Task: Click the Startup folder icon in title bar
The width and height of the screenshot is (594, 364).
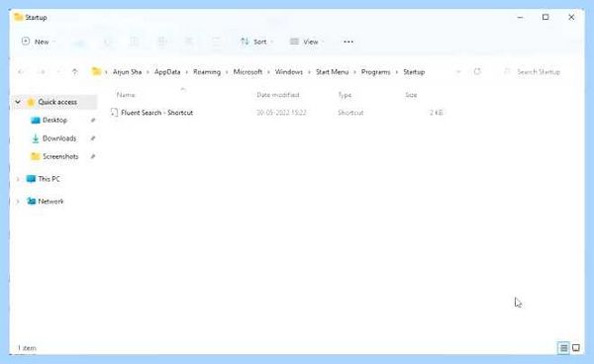Action: (x=18, y=17)
